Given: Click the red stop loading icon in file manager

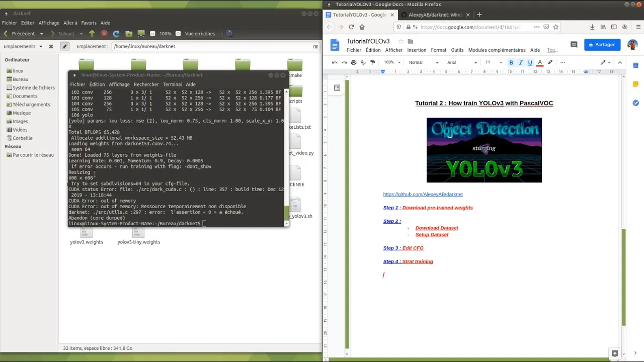Looking at the screenshot, I should 104,34.
